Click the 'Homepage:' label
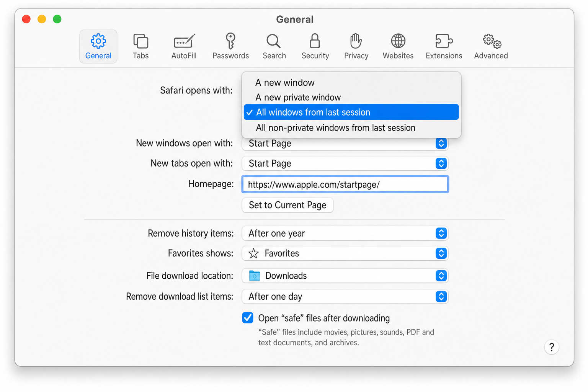The image size is (588, 392). pyautogui.click(x=211, y=184)
